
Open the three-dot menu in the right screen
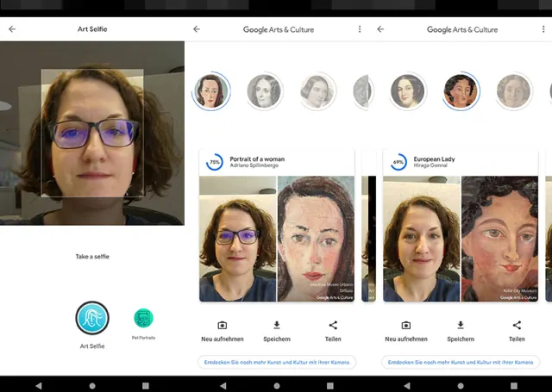click(x=543, y=29)
